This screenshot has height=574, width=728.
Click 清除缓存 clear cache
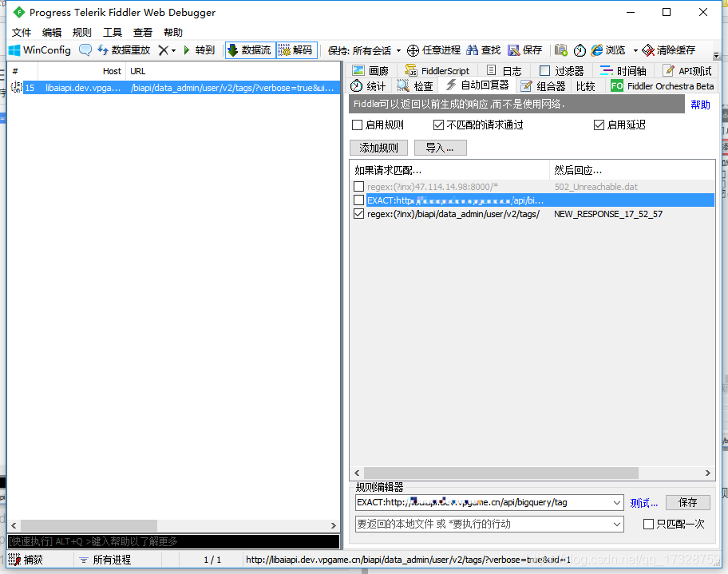tap(669, 50)
